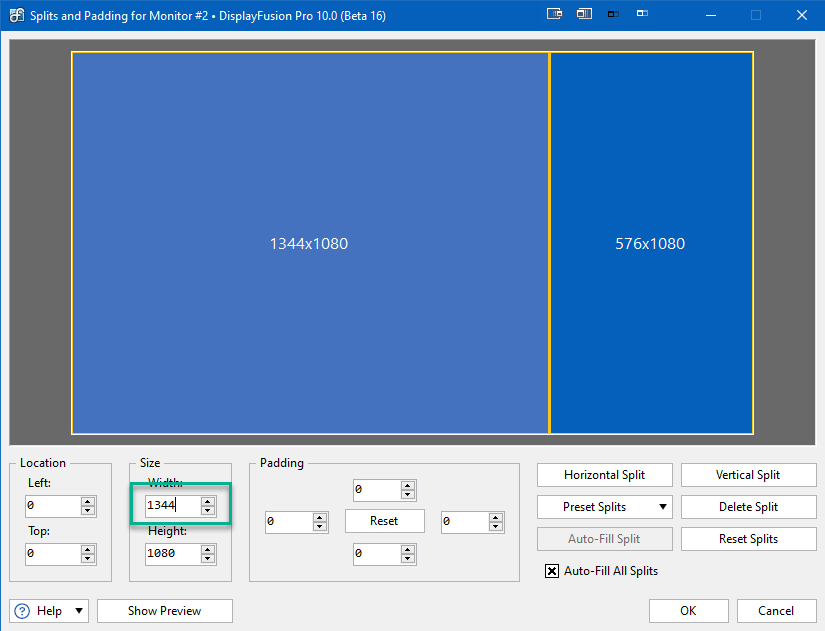
Task: Increase bottom padding with up arrow
Action: (408, 549)
